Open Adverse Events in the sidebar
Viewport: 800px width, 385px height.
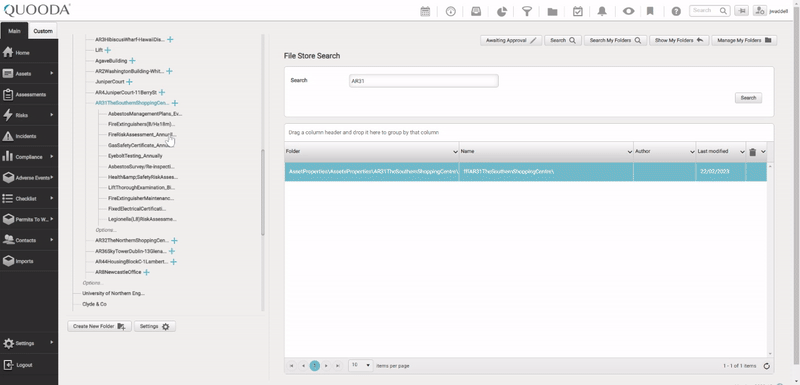pyautogui.click(x=29, y=178)
